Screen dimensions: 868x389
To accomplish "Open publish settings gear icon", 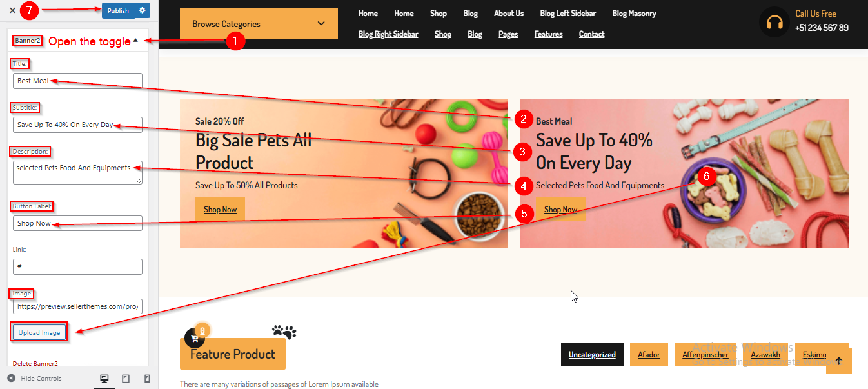I will [143, 10].
